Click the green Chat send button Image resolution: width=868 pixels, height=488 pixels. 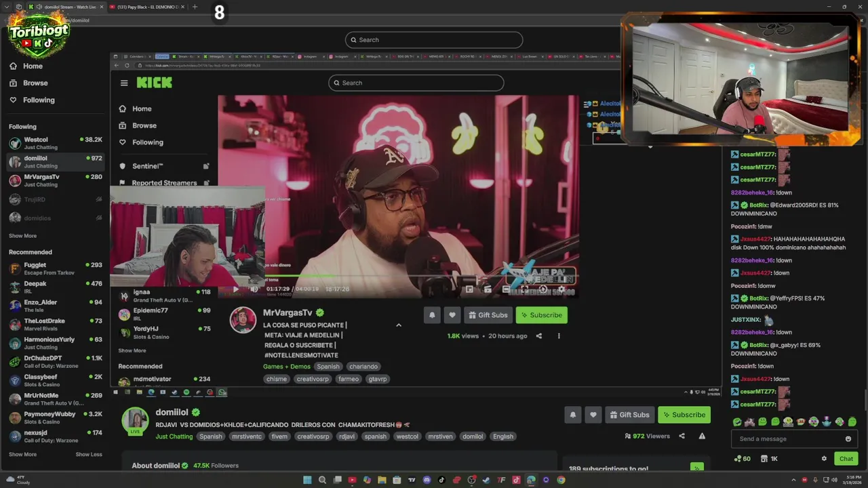846,459
